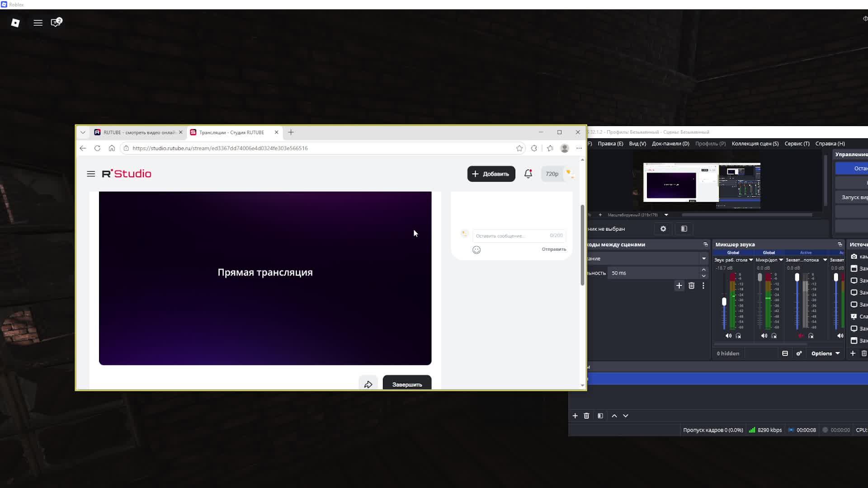Mute the Микр/доп audio channel
This screenshot has width=868, height=488.
click(x=764, y=336)
